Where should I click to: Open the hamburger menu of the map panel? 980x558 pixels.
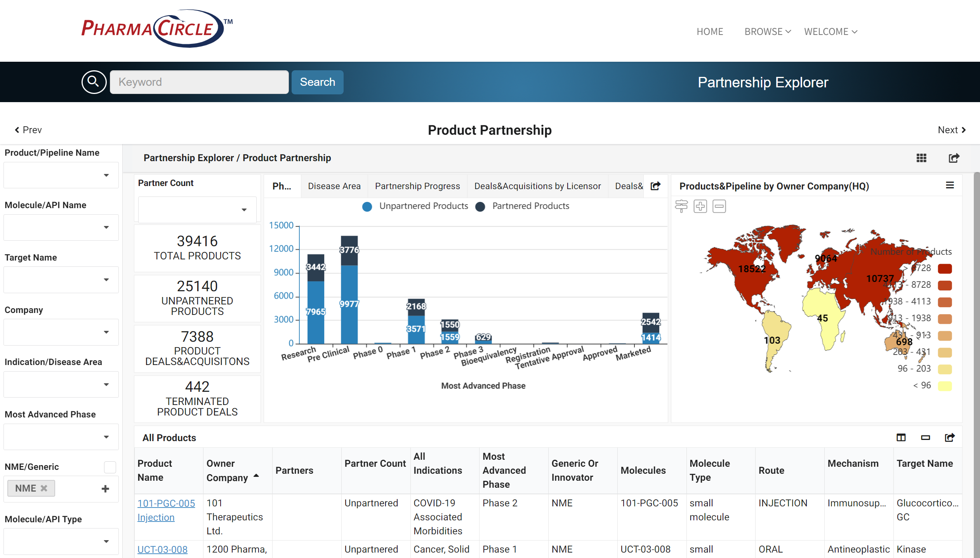950,186
